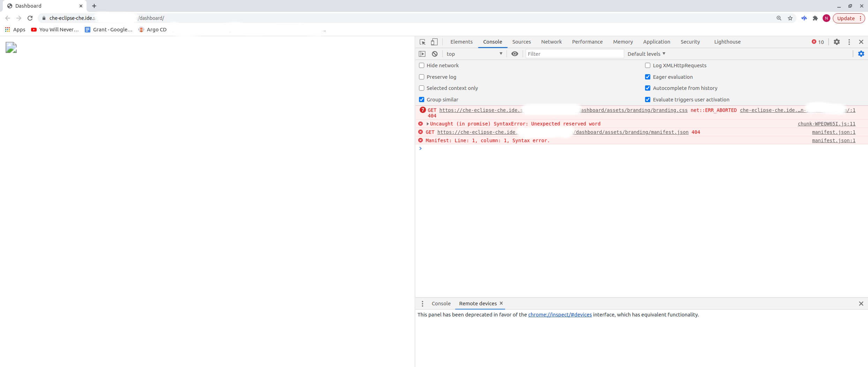Open the console sidebar panel icon
This screenshot has width=868, height=367.
click(x=422, y=54)
